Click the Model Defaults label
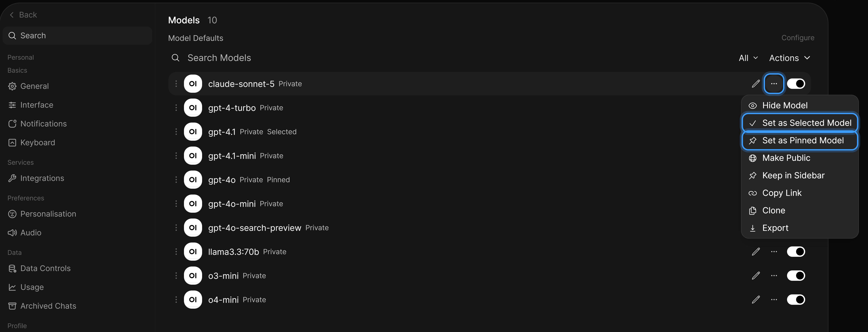Image resolution: width=868 pixels, height=332 pixels. [195, 38]
